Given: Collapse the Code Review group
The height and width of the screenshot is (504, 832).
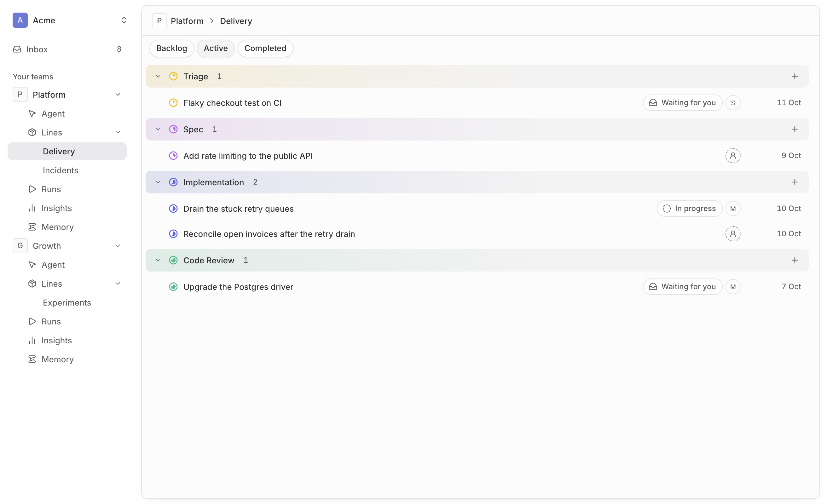Looking at the screenshot, I should [158, 260].
